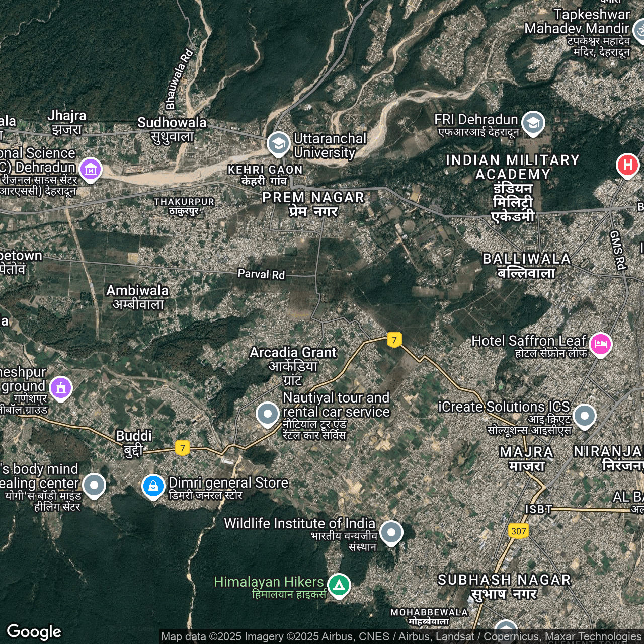Screen dimensions: 644x644
Task: Click the iCreate Solutions ICS pin
Action: click(584, 416)
